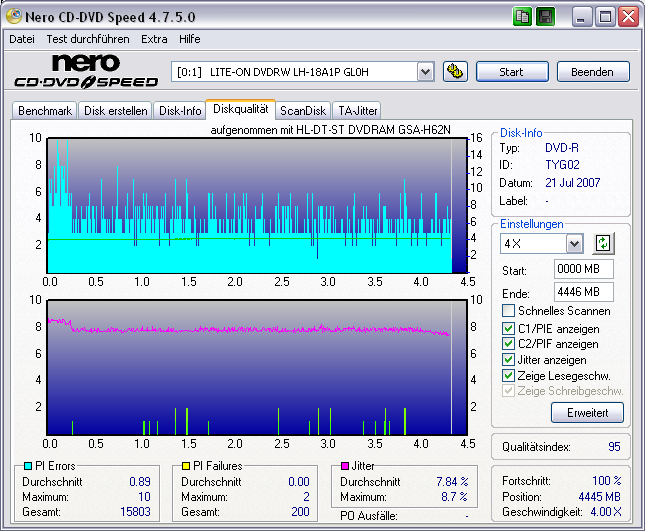Close the Nero CD-DVD Speed window
This screenshot has height=531, width=645.
(x=629, y=17)
